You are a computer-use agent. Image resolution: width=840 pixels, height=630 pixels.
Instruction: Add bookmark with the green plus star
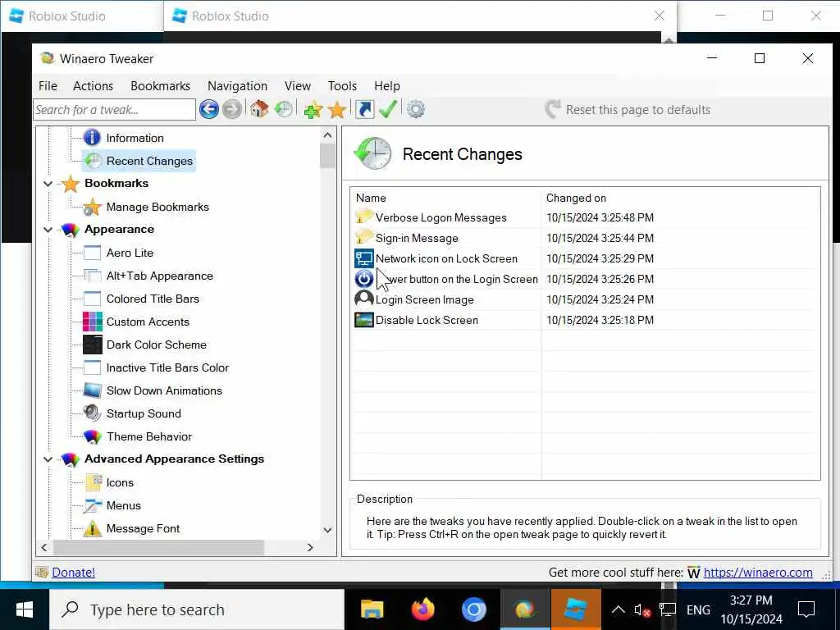(313, 109)
